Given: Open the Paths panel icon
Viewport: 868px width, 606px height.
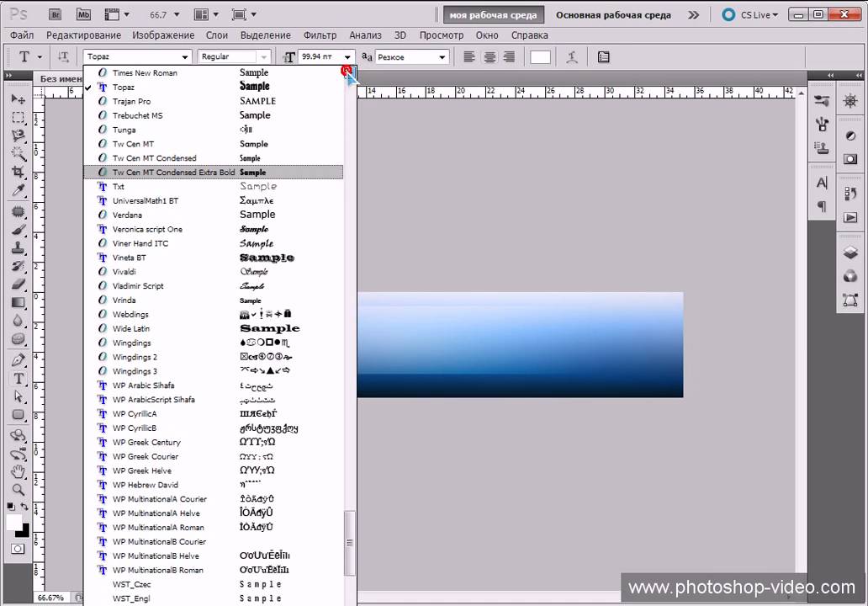Looking at the screenshot, I should [x=850, y=300].
